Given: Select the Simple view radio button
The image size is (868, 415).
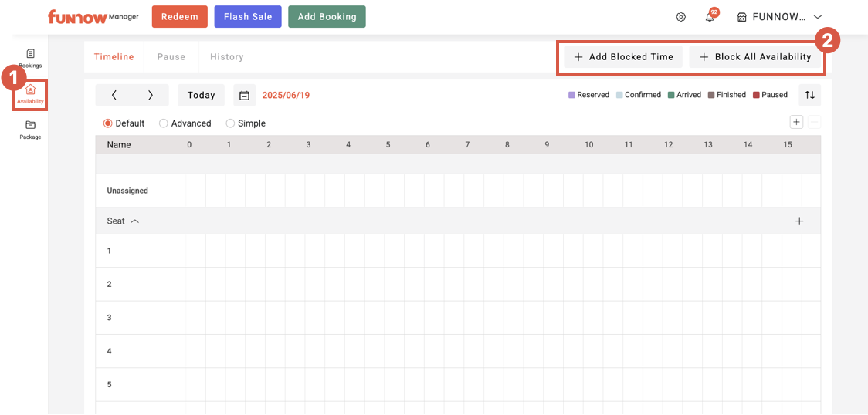Looking at the screenshot, I should 230,123.
